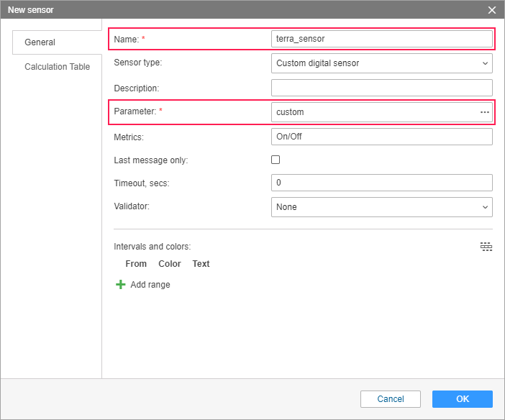This screenshot has width=505, height=420.
Task: Click the Timeout, secs input box
Action: (x=381, y=183)
